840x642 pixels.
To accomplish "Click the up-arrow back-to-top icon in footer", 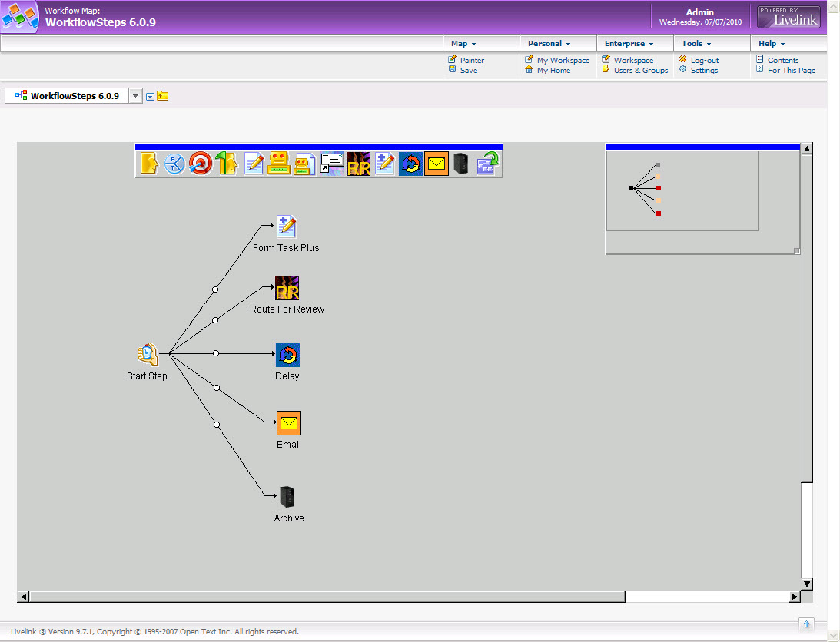I will tap(806, 624).
